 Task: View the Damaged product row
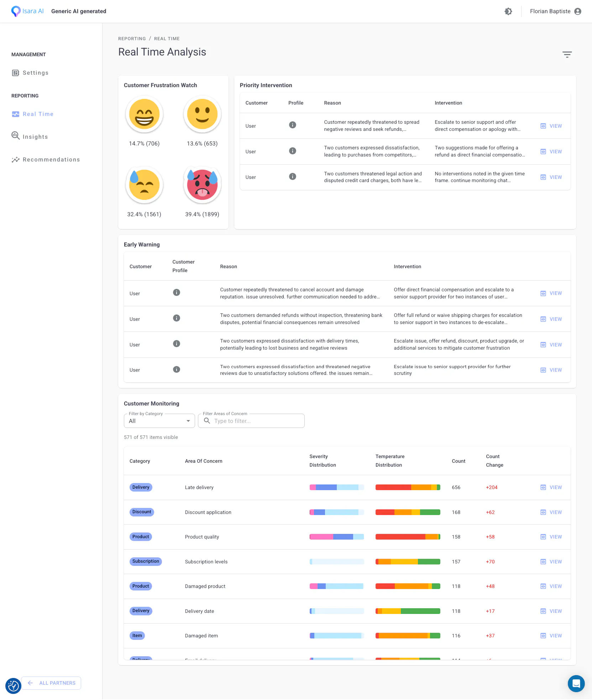[x=551, y=586]
